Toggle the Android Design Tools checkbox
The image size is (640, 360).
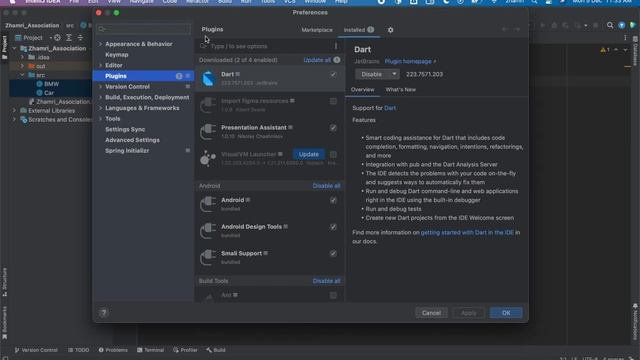[x=333, y=227]
